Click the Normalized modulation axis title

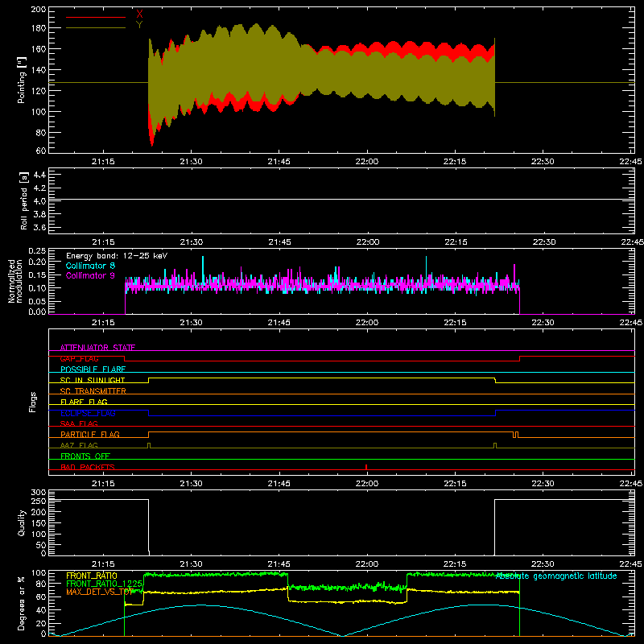[15, 281]
